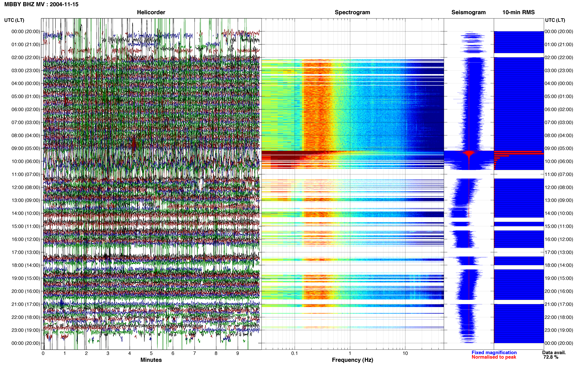
Task: Click the longest red bar in the 10-min RMS panel
Action: click(519, 154)
